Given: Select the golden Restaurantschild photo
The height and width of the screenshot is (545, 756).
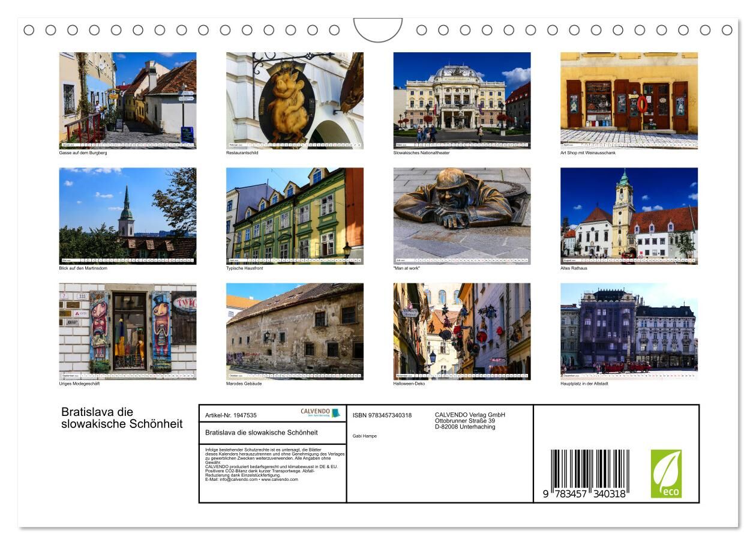Looking at the screenshot, I should [x=295, y=97].
